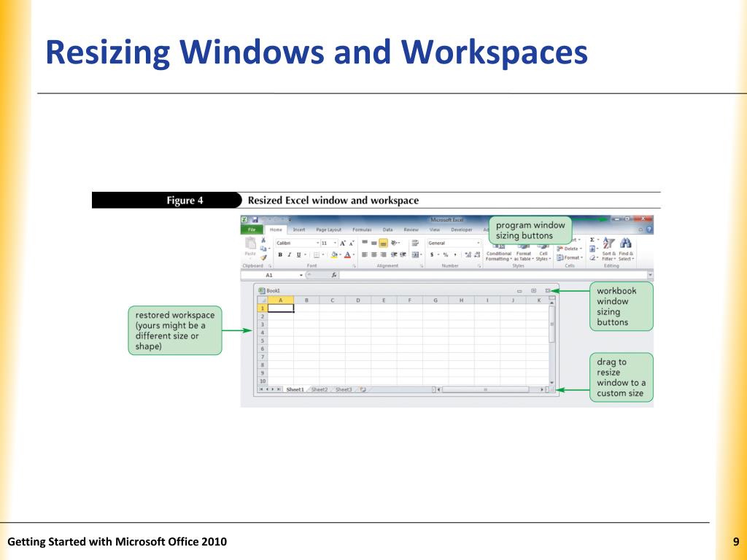Viewport: 747px width, 560px height.
Task: Click the Paste clipboard icon
Action: tap(250, 244)
